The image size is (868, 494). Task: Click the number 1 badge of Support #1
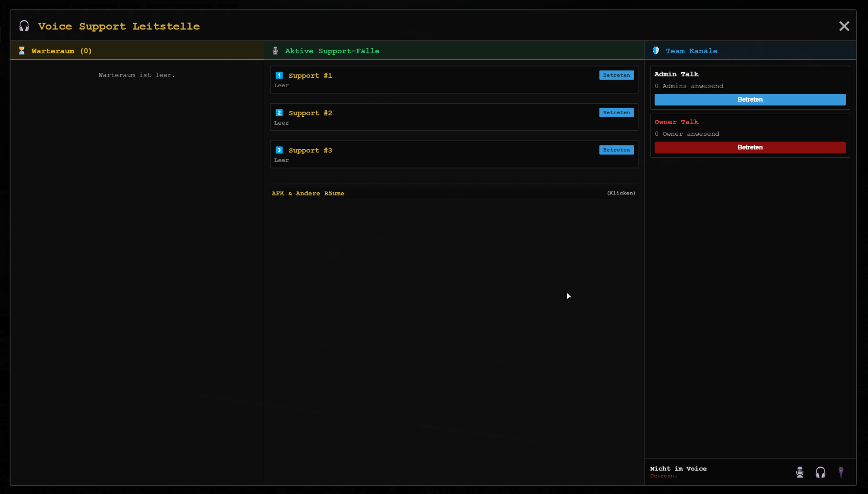pyautogui.click(x=279, y=75)
